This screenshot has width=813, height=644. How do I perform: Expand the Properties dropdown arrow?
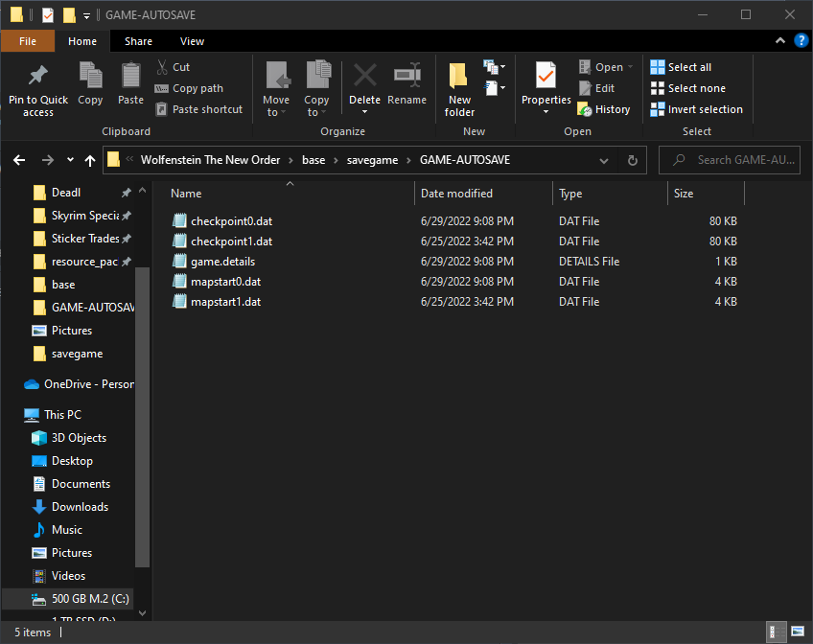[546, 112]
